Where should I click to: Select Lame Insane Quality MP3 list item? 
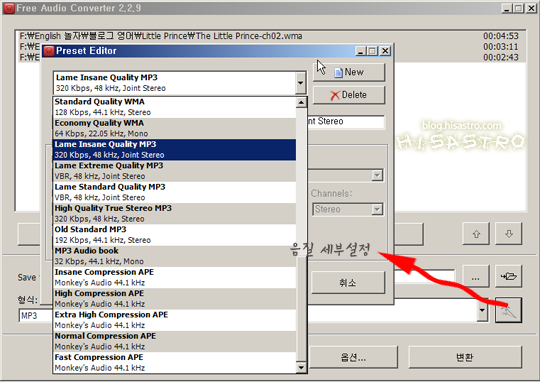175,150
